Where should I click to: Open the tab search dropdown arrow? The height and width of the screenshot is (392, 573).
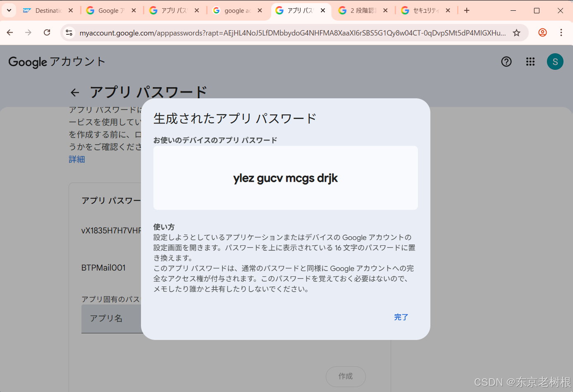9,10
